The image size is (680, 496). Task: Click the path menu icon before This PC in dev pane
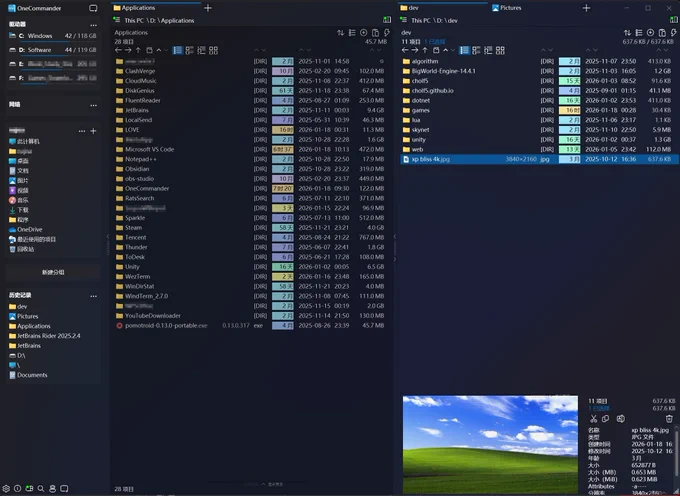pos(403,20)
